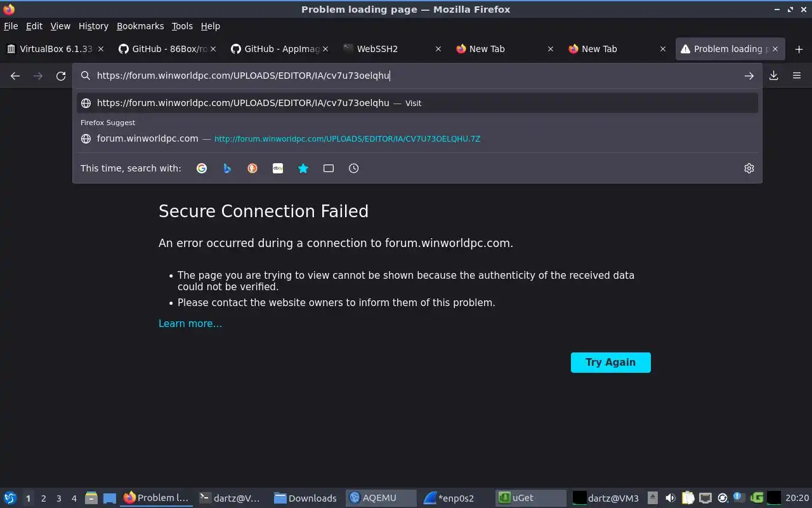Open the File menu
The image size is (812, 508).
[11, 26]
